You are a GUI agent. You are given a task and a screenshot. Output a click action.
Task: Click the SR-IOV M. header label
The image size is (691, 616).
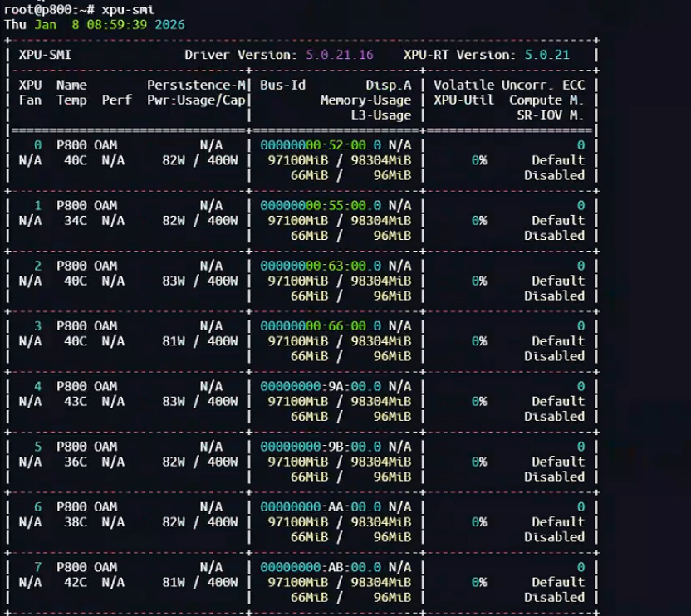[x=551, y=115]
